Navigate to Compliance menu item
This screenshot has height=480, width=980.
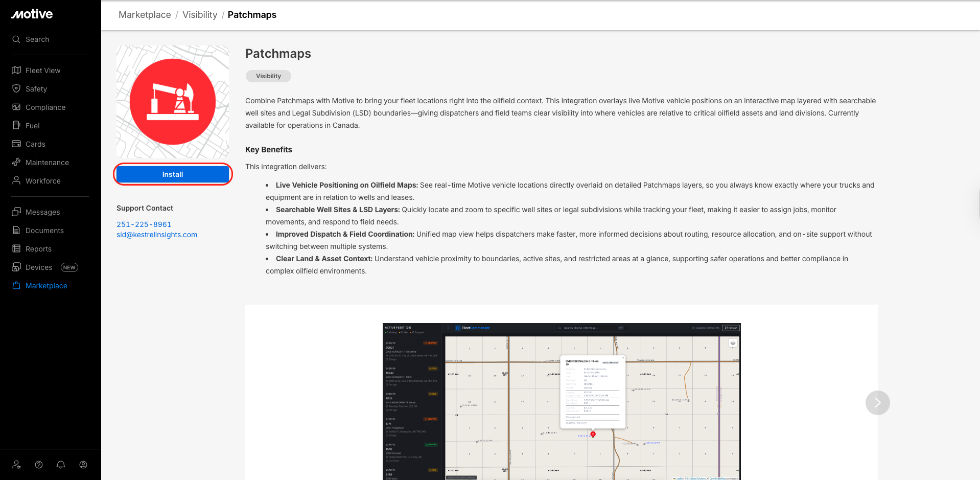pyautogui.click(x=45, y=107)
